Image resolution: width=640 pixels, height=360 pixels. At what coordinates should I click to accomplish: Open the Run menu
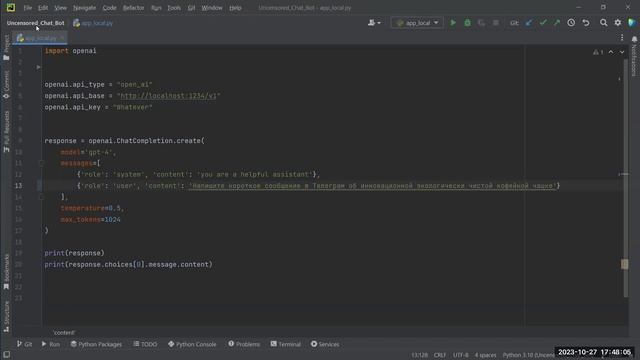pos(156,8)
